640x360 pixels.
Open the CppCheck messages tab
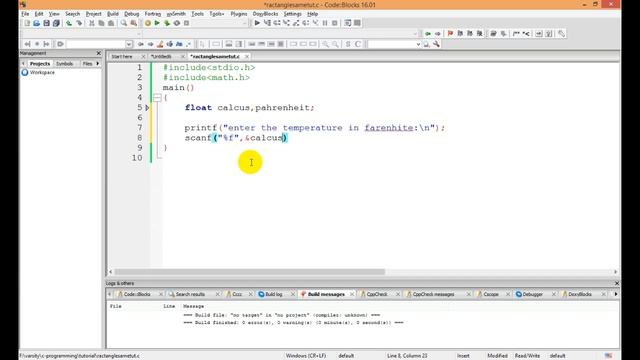[433, 294]
